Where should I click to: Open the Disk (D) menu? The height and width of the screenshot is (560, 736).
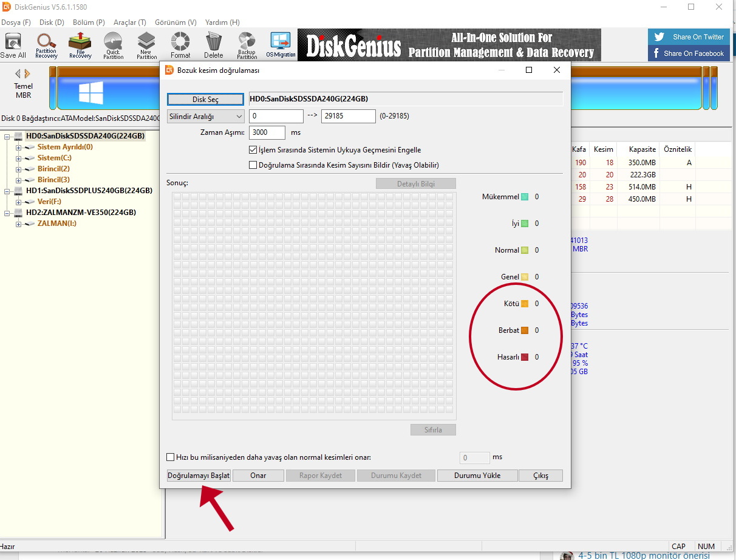tap(52, 22)
